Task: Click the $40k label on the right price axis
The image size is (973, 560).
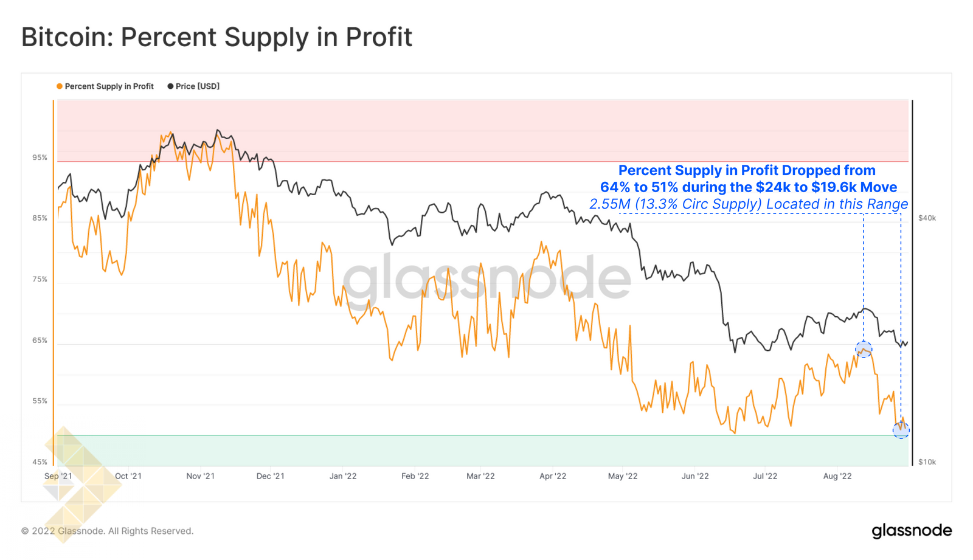Action: 927,218
